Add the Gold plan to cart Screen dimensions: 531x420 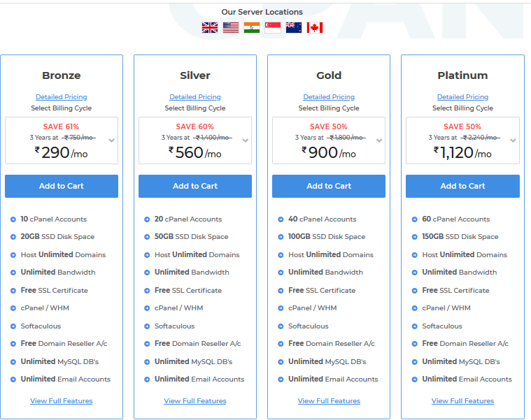(x=329, y=186)
